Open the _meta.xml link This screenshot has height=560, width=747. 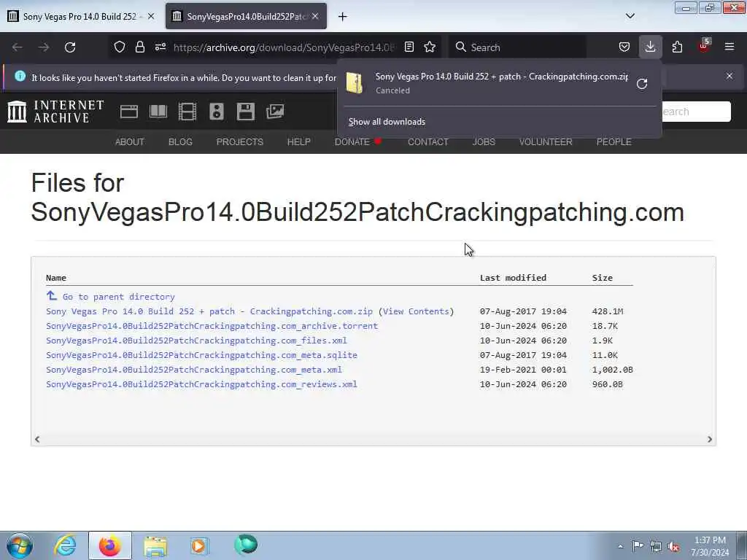(194, 370)
